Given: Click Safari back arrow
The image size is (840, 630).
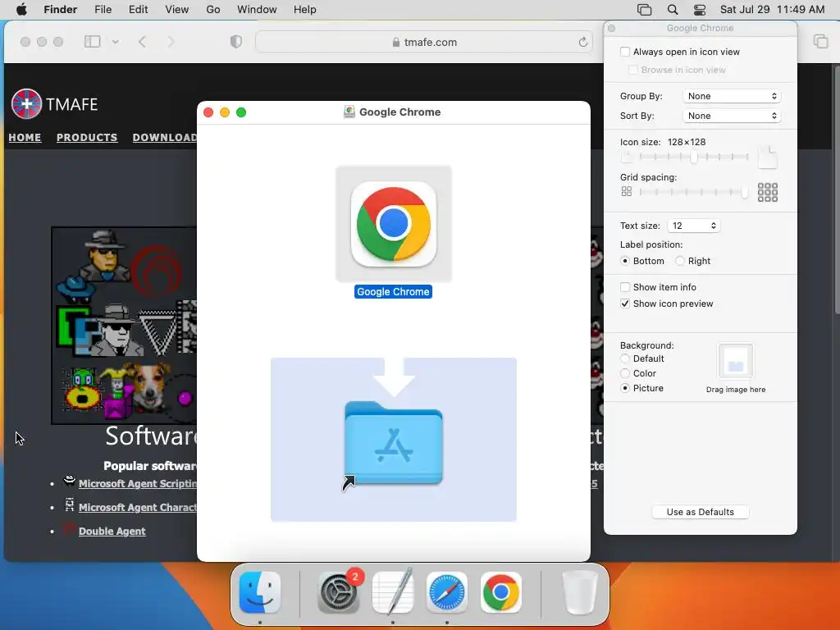Looking at the screenshot, I should [x=142, y=41].
